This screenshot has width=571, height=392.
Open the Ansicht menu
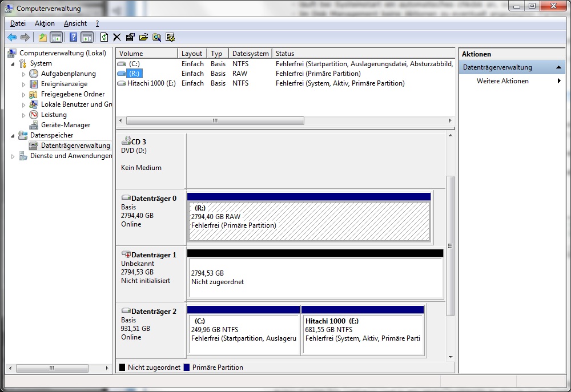pyautogui.click(x=75, y=23)
